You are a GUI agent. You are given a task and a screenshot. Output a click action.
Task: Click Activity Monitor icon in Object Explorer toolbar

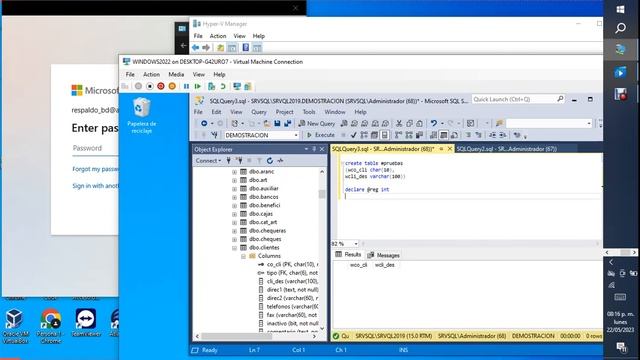click(280, 161)
